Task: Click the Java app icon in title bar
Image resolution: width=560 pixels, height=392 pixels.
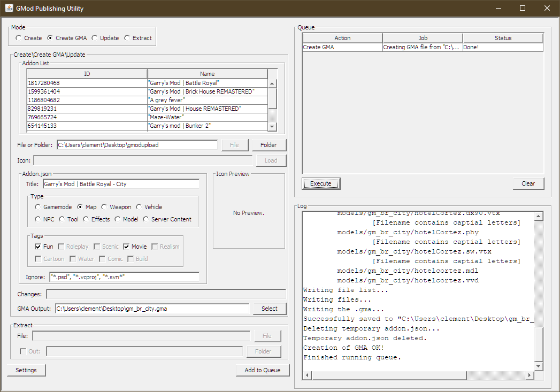Action: point(9,8)
